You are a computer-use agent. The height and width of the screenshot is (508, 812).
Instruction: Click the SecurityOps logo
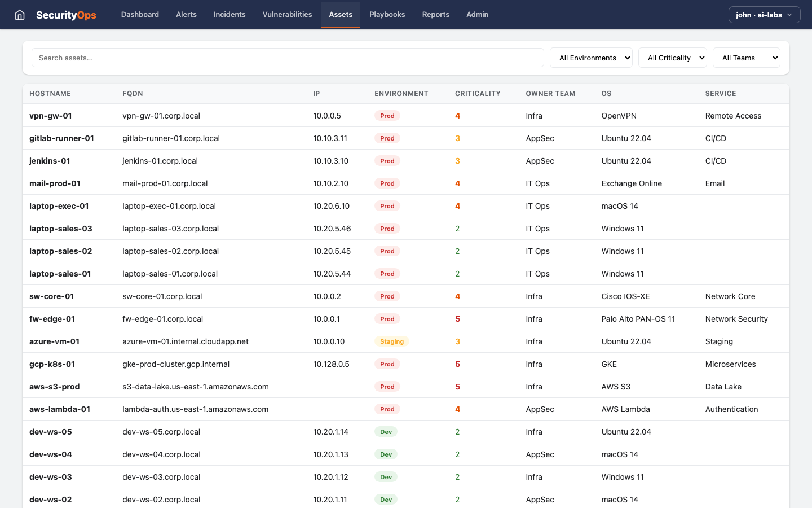(x=65, y=14)
